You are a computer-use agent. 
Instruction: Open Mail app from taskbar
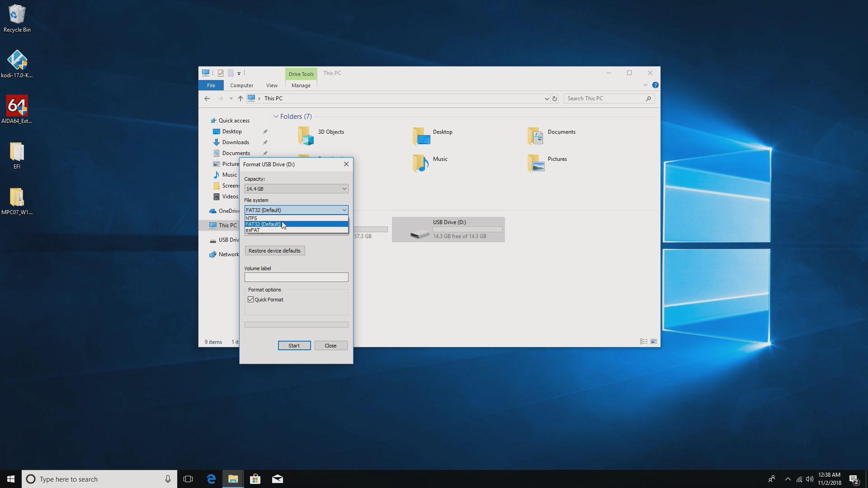[x=278, y=479]
